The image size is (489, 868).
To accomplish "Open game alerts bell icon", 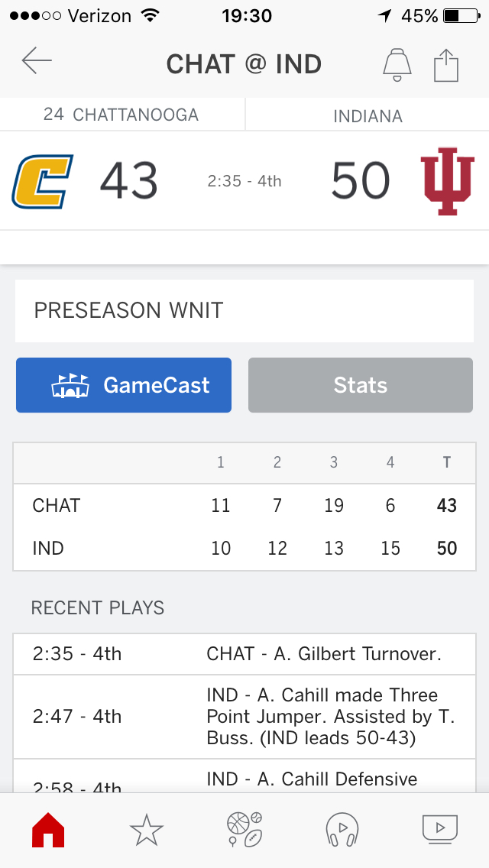I will (x=397, y=64).
